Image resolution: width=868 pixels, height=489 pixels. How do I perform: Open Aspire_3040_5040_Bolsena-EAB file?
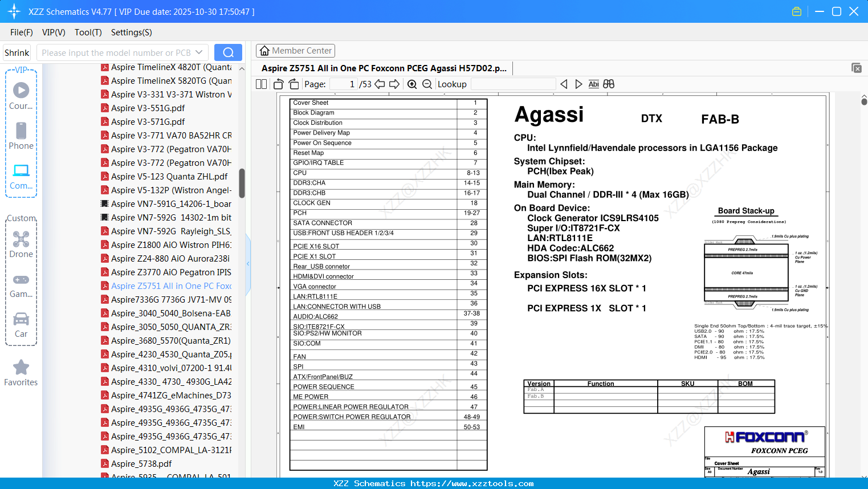[x=166, y=313]
